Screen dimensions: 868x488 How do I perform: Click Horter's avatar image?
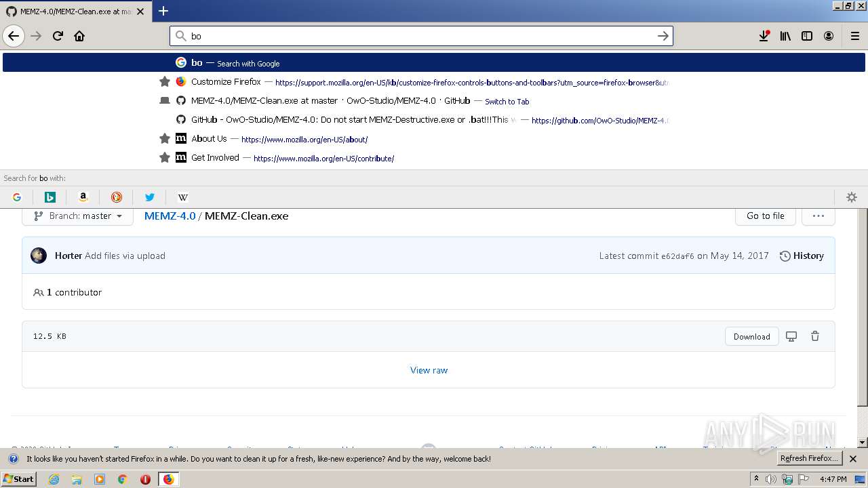click(x=39, y=256)
